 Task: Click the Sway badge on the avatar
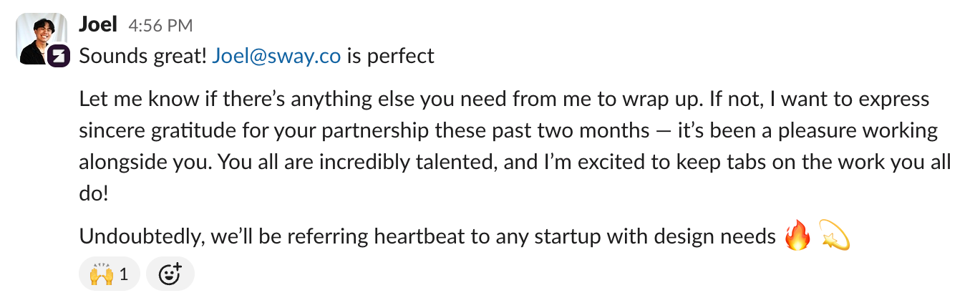59,57
